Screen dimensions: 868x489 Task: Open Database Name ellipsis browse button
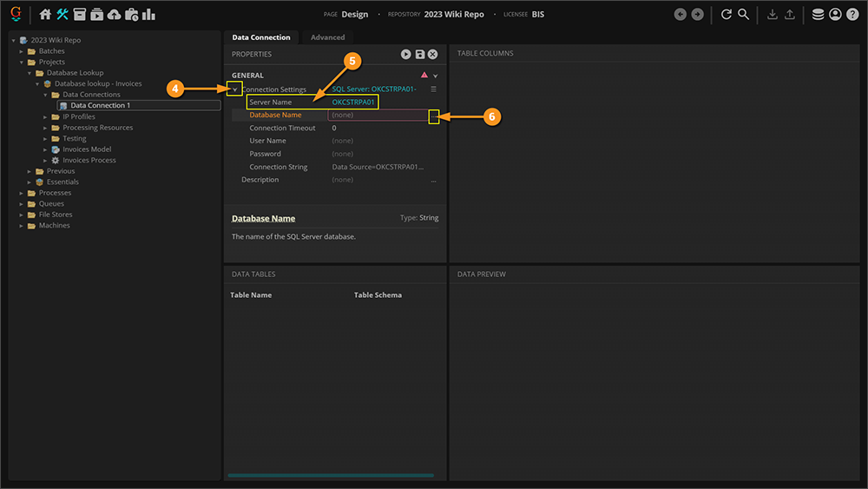434,116
